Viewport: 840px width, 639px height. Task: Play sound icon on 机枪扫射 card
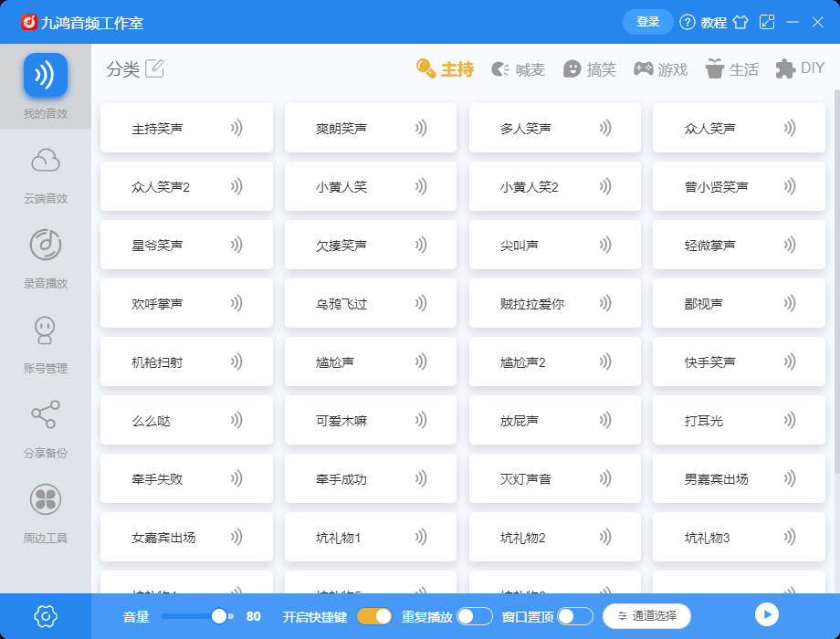[236, 361]
